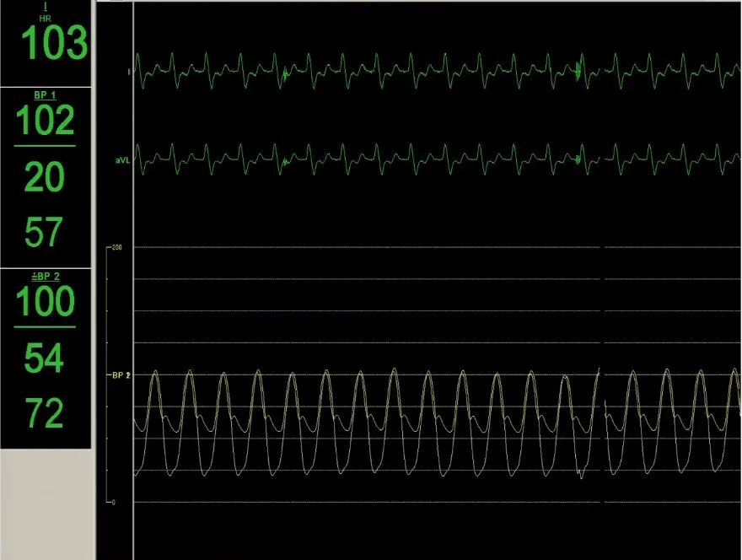Select BP 1 mean value 57

44,231
